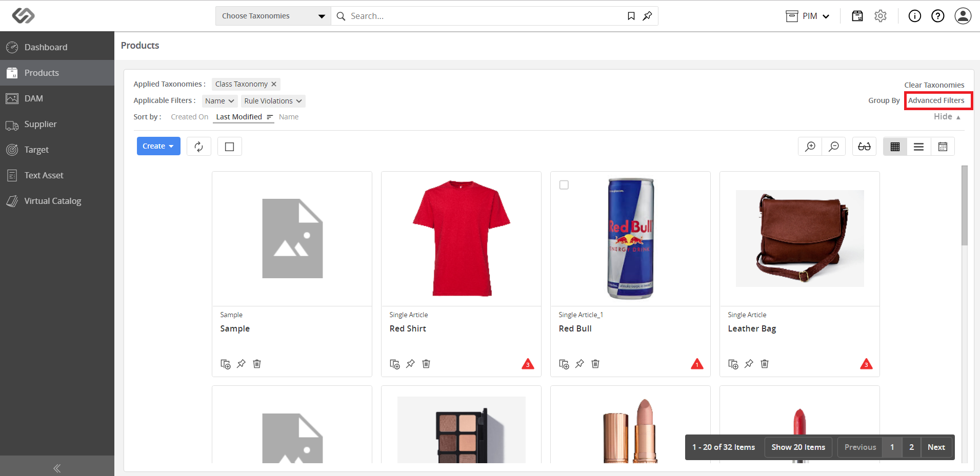Open the Create dropdown button
This screenshot has width=980, height=476.
point(158,146)
